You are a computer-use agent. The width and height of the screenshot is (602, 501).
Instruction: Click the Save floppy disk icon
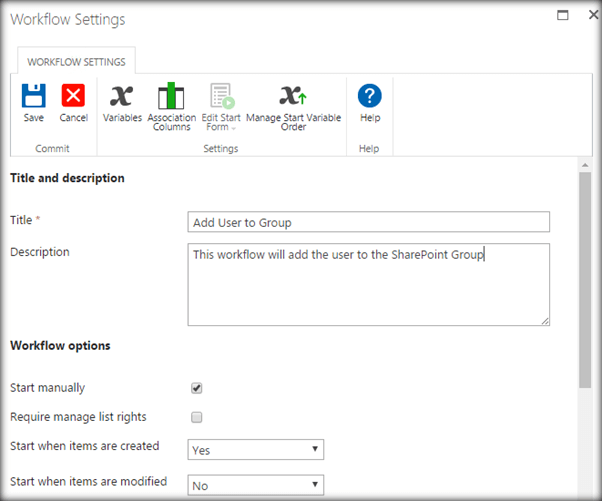pos(34,96)
